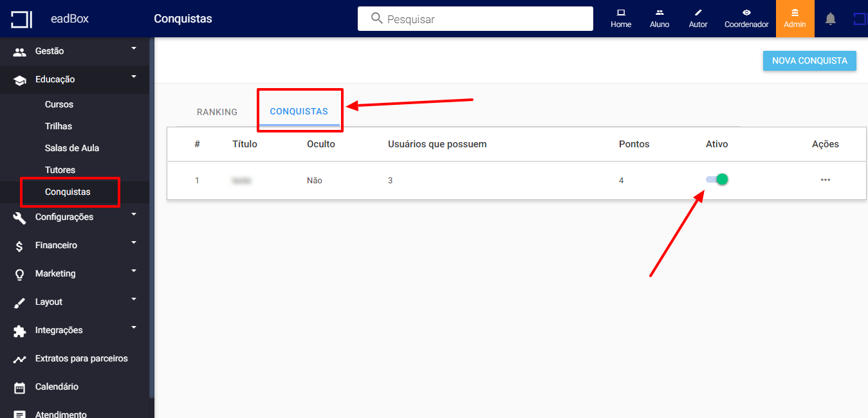The image size is (868, 418).
Task: Click the Layout brush icon
Action: click(x=20, y=302)
